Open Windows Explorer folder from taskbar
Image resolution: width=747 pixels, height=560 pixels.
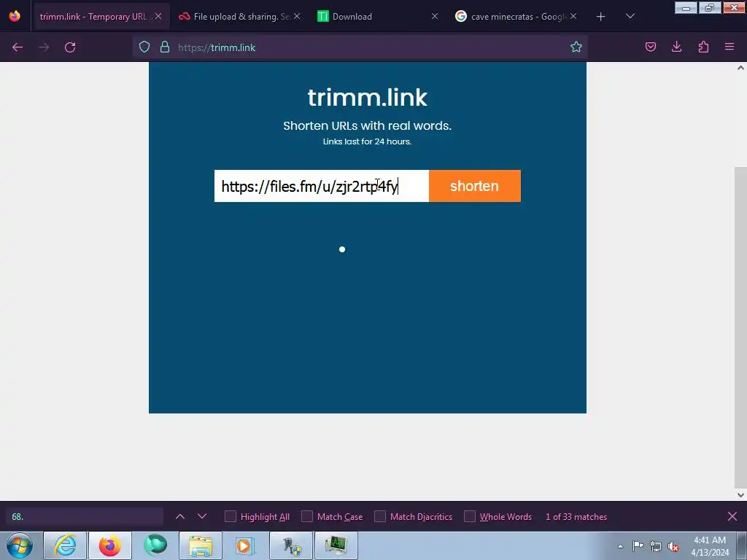(201, 545)
